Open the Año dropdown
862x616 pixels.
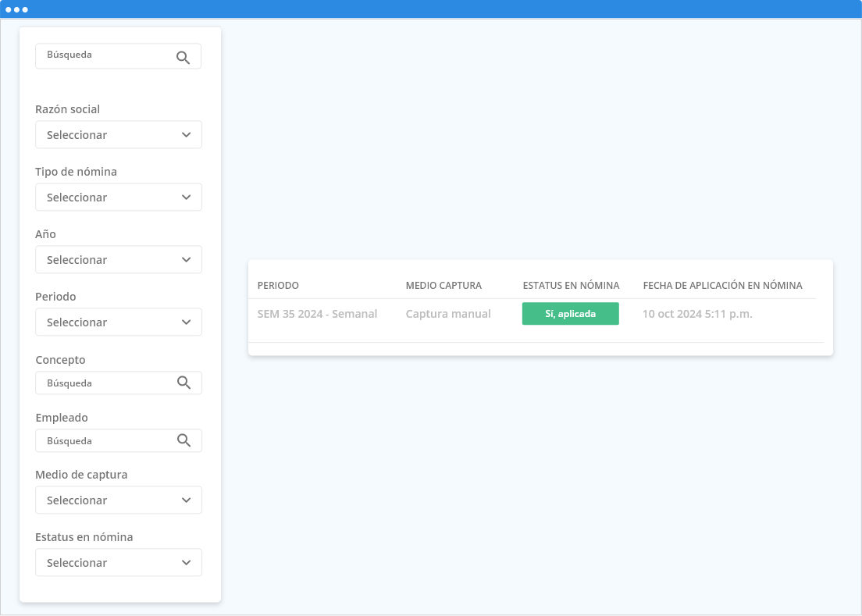point(119,260)
